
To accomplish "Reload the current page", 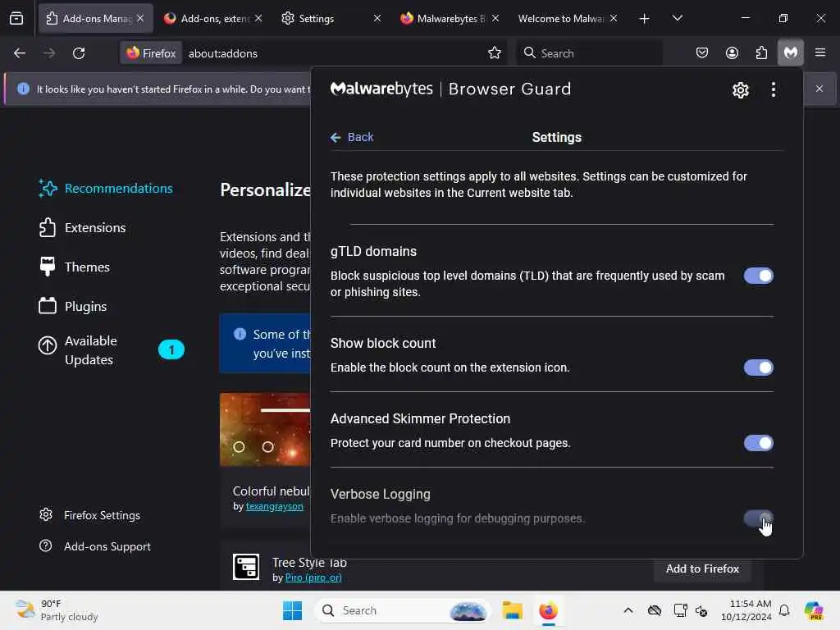I will [79, 53].
